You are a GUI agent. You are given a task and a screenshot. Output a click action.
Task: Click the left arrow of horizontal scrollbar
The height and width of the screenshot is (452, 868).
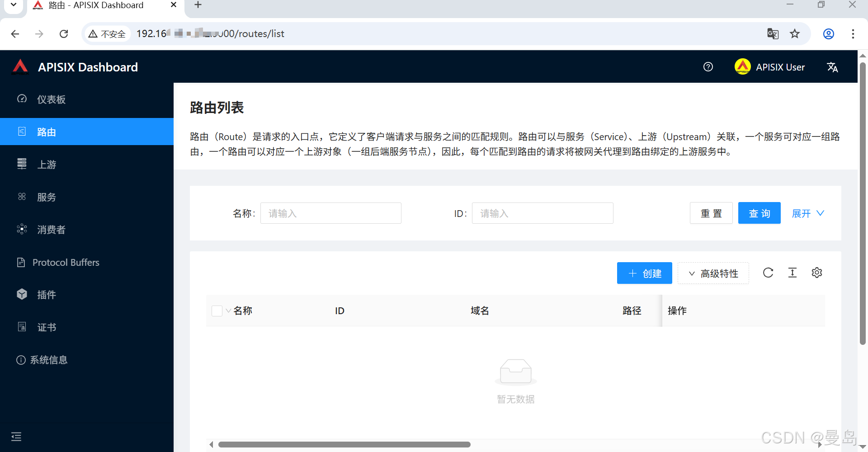click(x=211, y=445)
